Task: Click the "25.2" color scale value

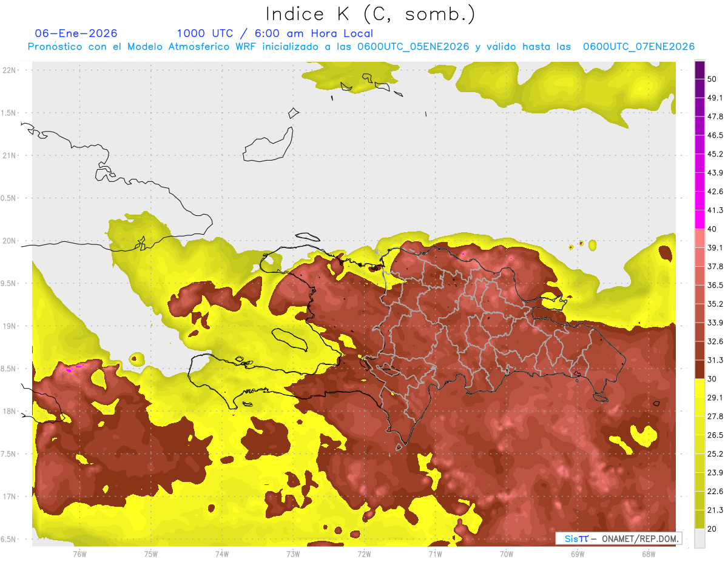Action: point(715,454)
